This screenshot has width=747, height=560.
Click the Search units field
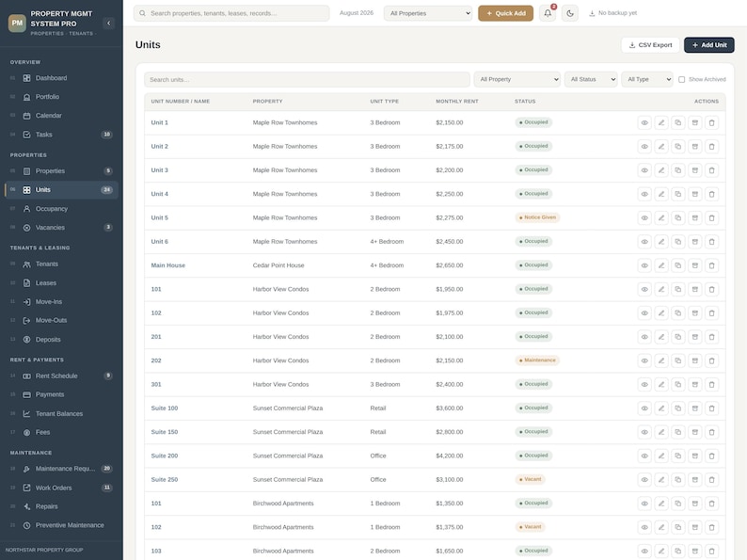pos(307,80)
